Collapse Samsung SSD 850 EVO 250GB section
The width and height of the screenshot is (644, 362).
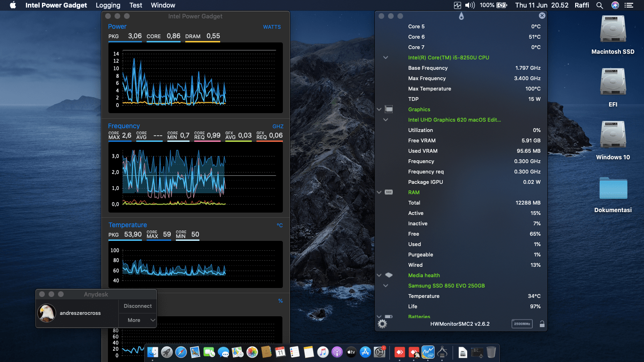(x=386, y=286)
